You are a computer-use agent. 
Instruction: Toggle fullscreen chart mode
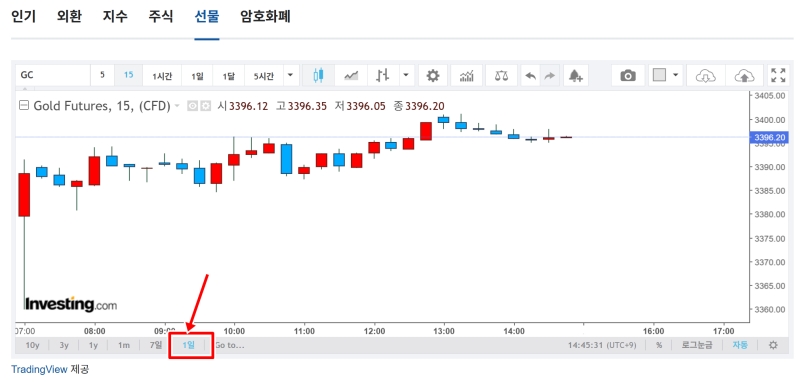pos(778,75)
